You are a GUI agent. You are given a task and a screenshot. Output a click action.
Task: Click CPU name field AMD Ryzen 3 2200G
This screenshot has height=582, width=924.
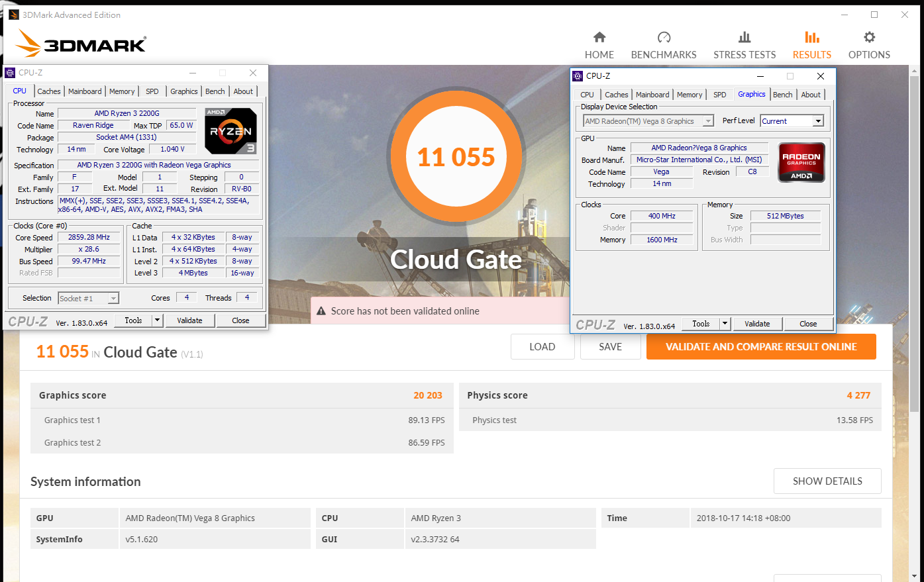click(127, 113)
